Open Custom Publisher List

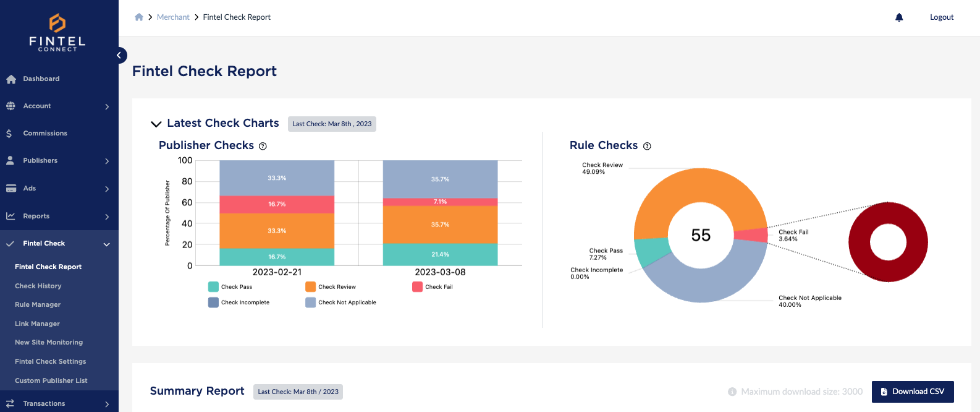click(x=51, y=381)
